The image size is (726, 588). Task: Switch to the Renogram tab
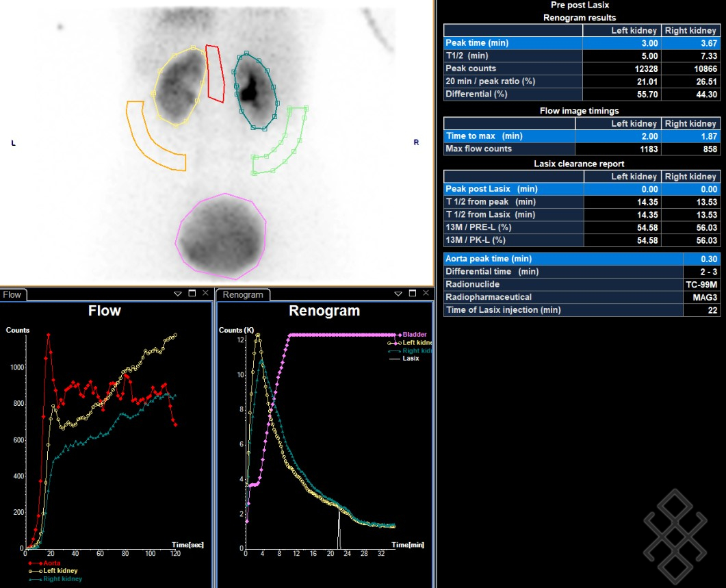(243, 295)
